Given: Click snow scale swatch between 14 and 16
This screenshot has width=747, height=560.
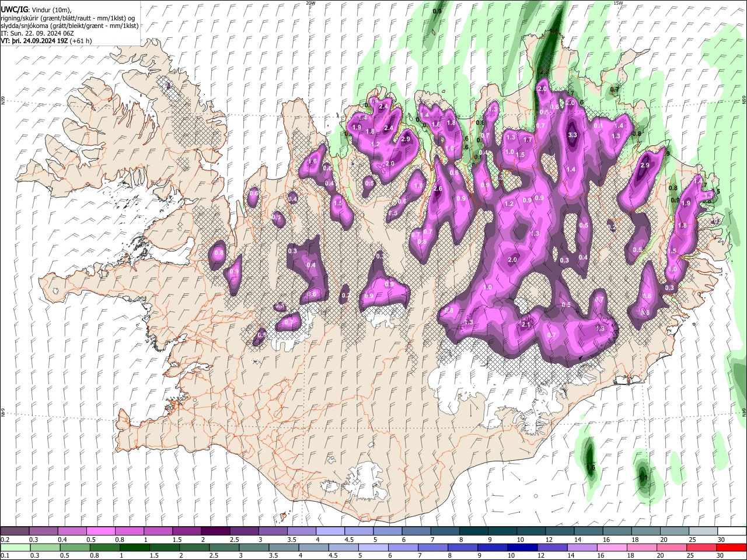Looking at the screenshot, I should point(588,531).
